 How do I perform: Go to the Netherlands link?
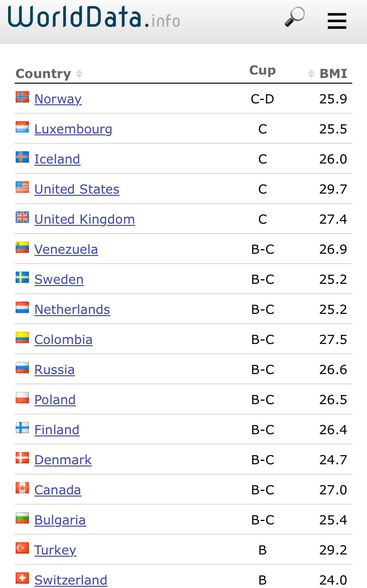[72, 310]
